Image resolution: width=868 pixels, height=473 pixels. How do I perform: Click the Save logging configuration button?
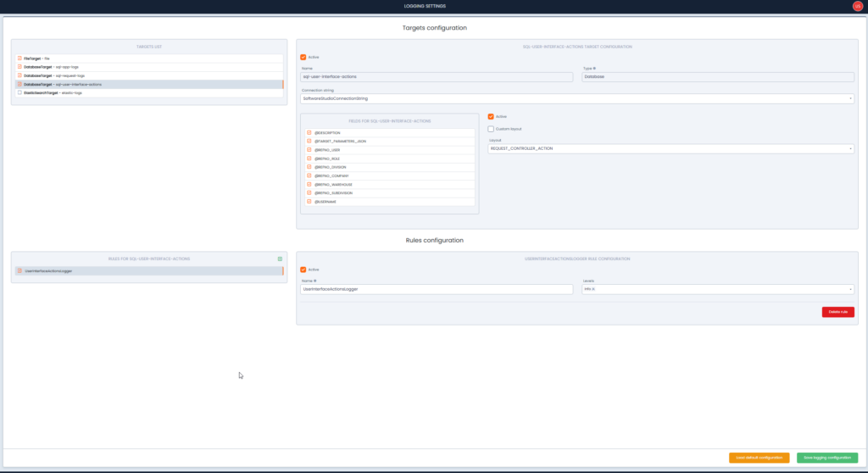coord(826,458)
